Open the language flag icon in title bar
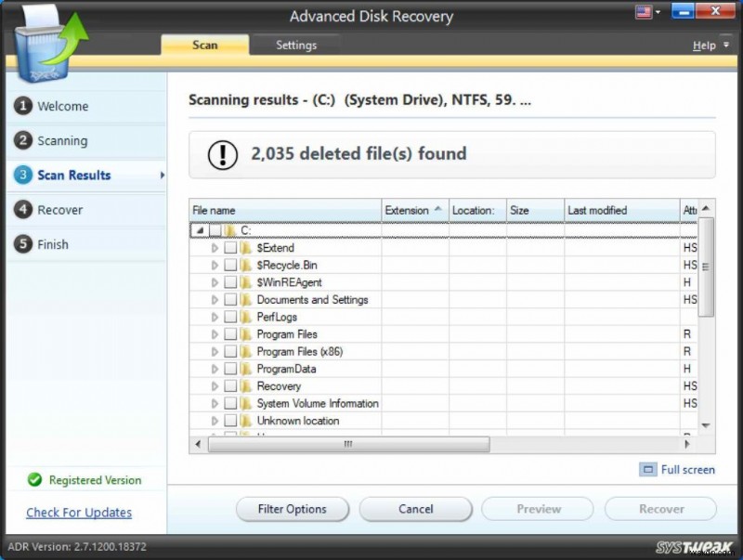Image resolution: width=743 pixels, height=560 pixels. [645, 11]
